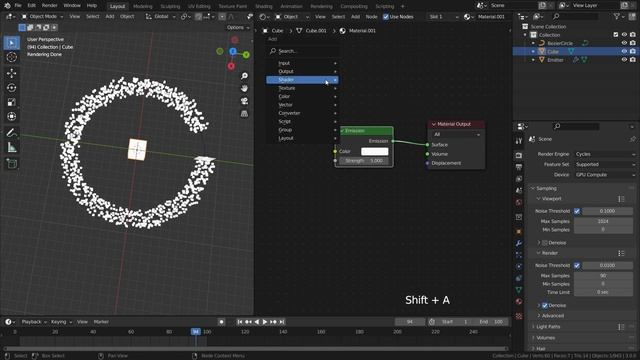The image size is (640, 360).
Task: Open the Converter submenu in Add menu
Action: click(302, 113)
